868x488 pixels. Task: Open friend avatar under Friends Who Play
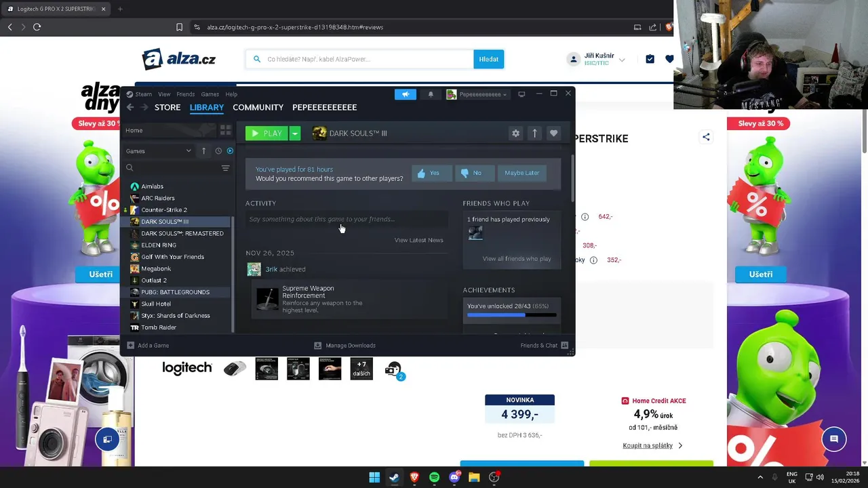click(475, 233)
